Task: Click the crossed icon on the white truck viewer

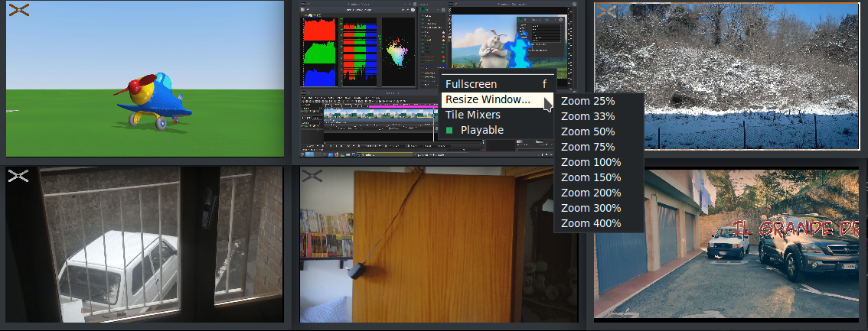Action: point(18,176)
